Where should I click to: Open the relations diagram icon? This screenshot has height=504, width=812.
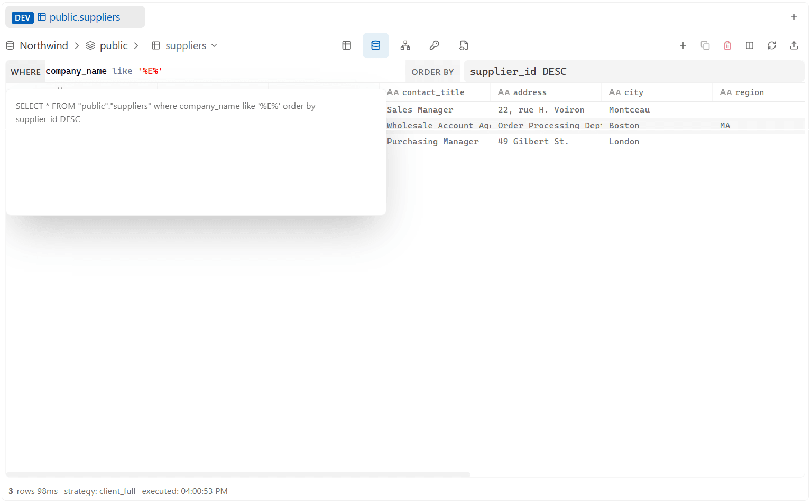405,45
